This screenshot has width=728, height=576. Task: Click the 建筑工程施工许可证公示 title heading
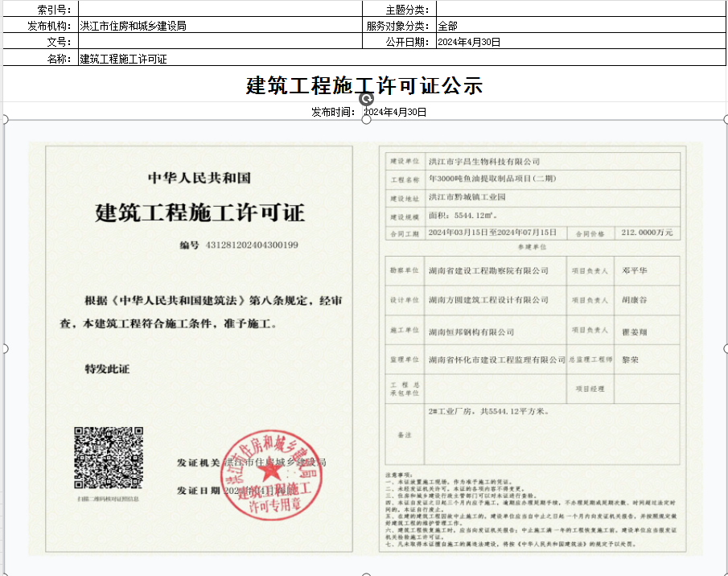click(364, 85)
